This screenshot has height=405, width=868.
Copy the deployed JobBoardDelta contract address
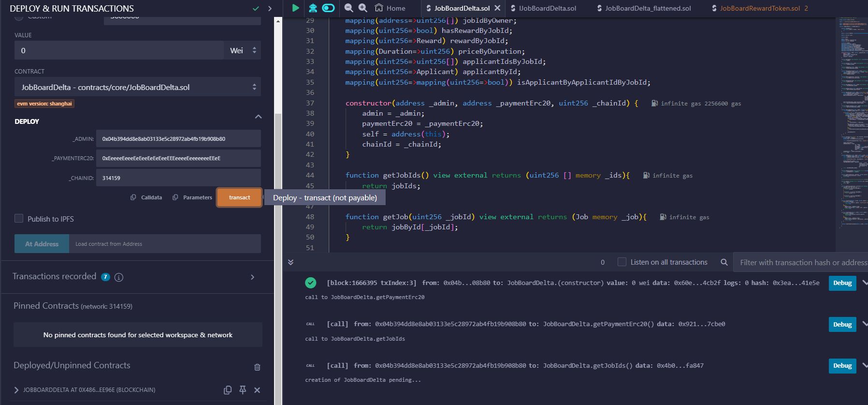coord(228,390)
